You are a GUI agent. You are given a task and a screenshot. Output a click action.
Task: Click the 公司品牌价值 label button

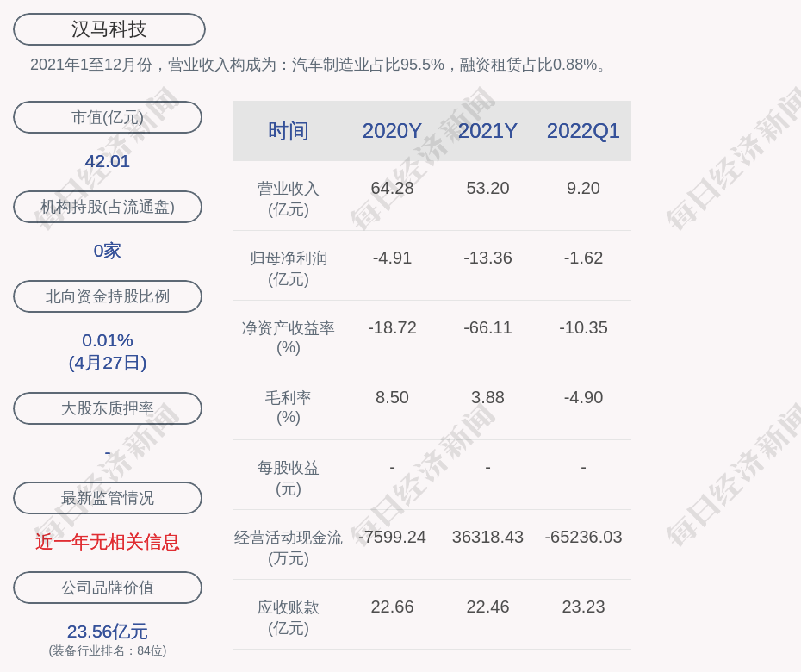pos(108,588)
